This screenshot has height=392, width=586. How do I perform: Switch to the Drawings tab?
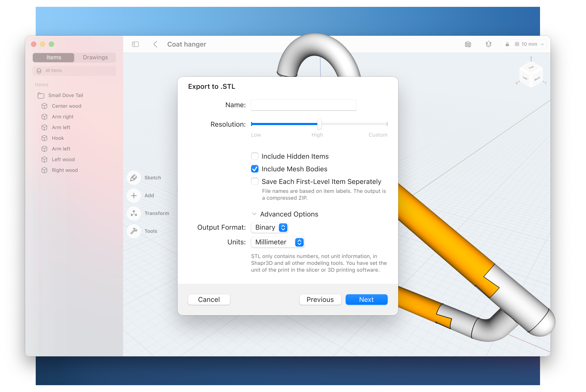95,58
